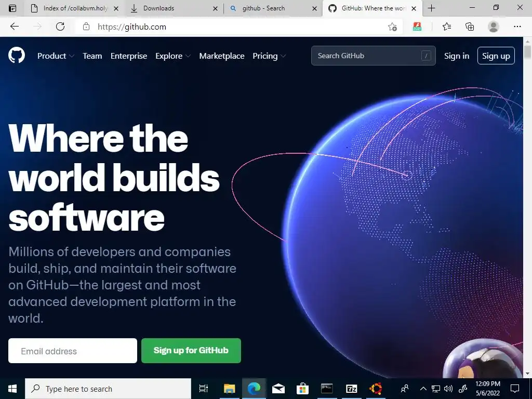Show hidden system tray icons
Image resolution: width=532 pixels, height=399 pixels.
[x=423, y=389]
